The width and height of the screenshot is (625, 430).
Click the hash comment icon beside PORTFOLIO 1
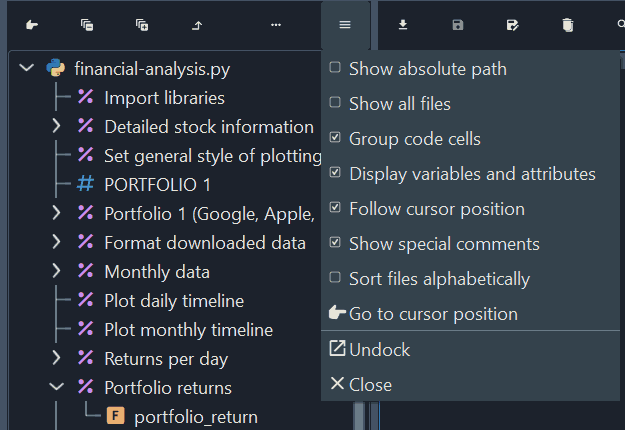pos(86,184)
